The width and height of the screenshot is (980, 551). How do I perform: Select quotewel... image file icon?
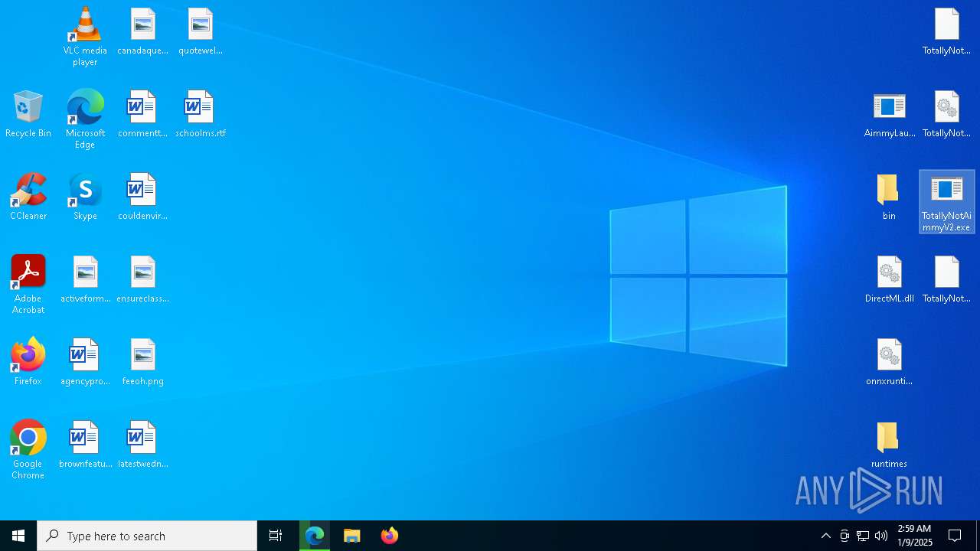coord(201,31)
